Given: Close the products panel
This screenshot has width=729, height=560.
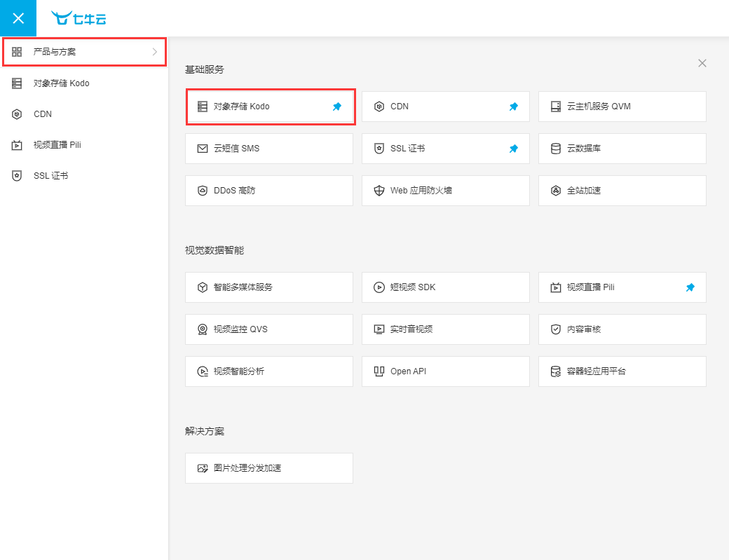Looking at the screenshot, I should point(702,63).
